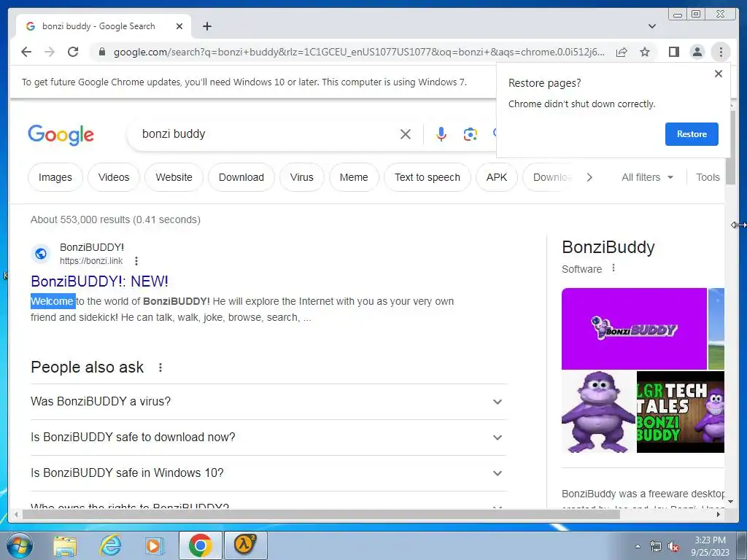747x560 pixels.
Task: Dismiss the Restore pages popup with X
Action: point(719,74)
